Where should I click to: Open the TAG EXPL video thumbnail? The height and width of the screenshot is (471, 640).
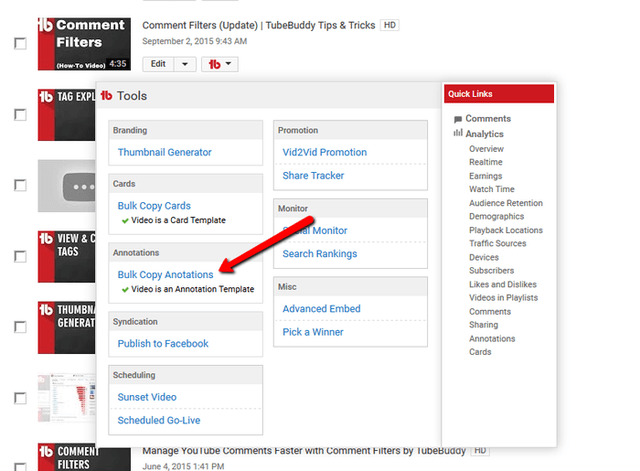point(67,115)
